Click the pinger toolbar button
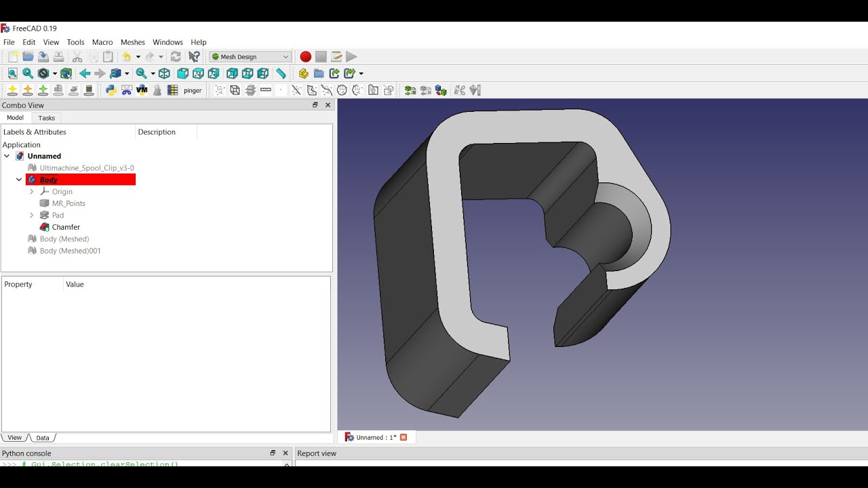This screenshot has height=488, width=868. tap(193, 90)
